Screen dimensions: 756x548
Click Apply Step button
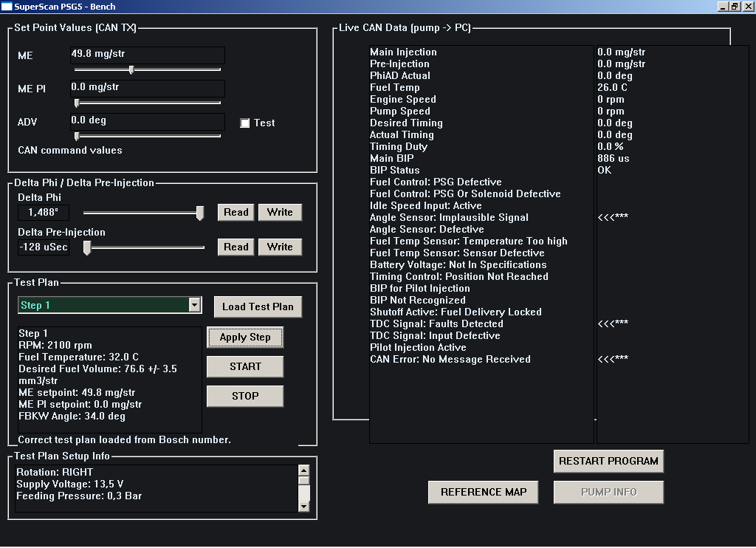pos(245,338)
